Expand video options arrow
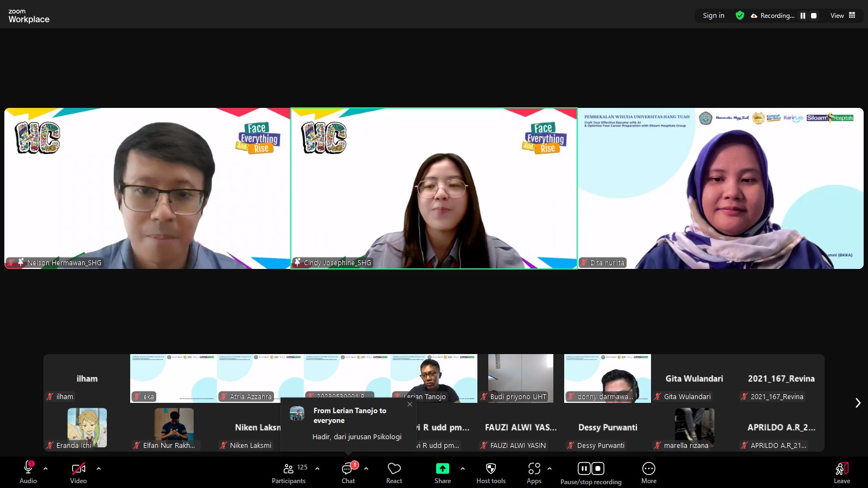This screenshot has width=868, height=488. tap(99, 468)
